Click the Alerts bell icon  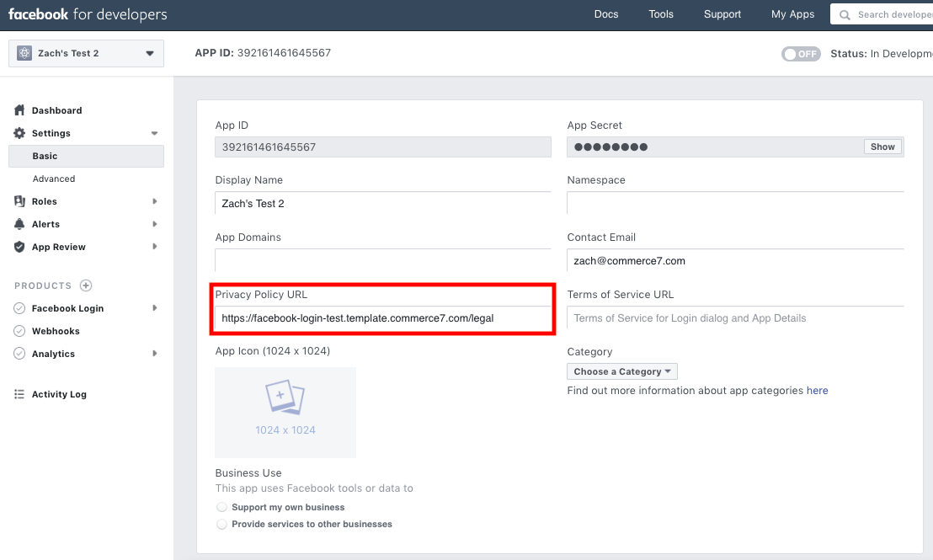point(19,224)
